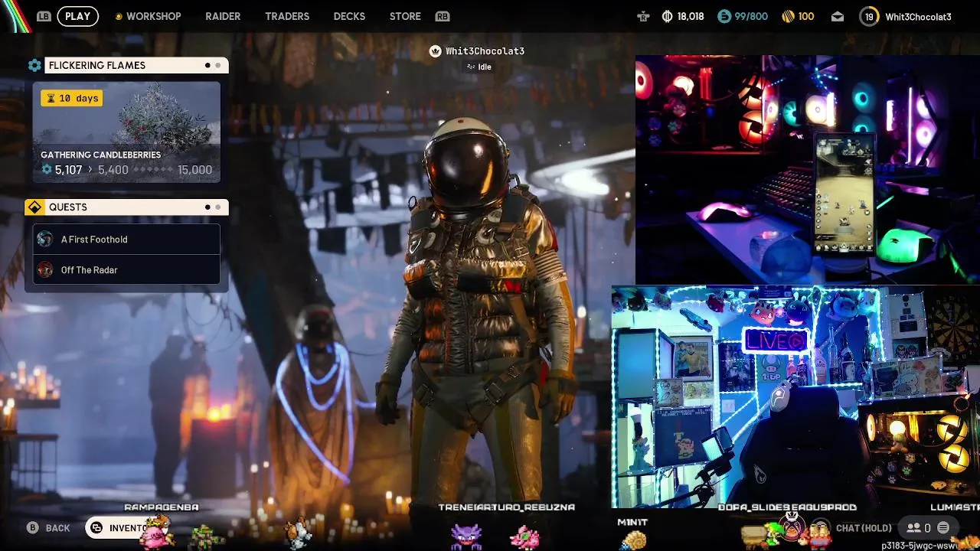Click the level 19 badge
980x551 pixels.
click(869, 16)
